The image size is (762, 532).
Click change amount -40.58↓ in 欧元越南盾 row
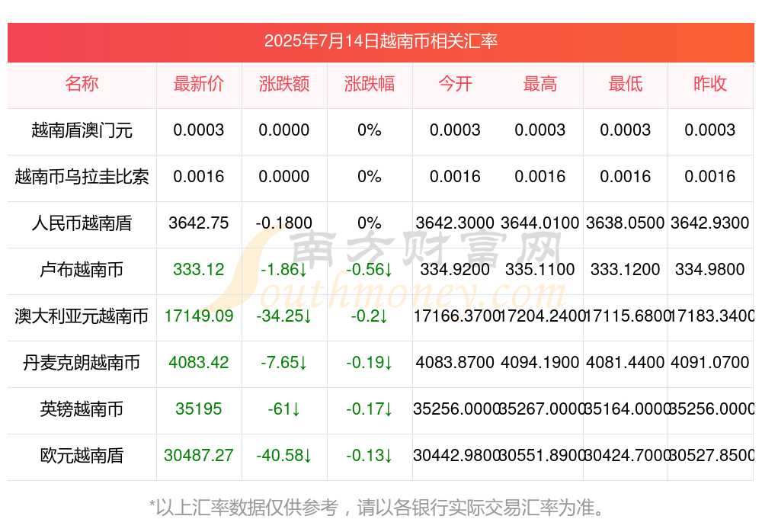pyautogui.click(x=283, y=455)
